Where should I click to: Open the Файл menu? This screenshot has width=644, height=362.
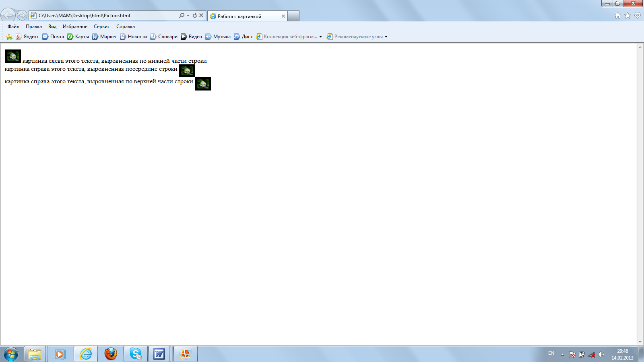[x=14, y=27]
